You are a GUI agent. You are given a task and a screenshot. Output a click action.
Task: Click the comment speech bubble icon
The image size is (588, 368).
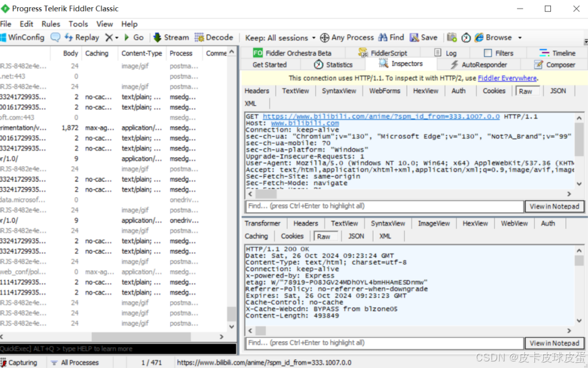point(55,38)
